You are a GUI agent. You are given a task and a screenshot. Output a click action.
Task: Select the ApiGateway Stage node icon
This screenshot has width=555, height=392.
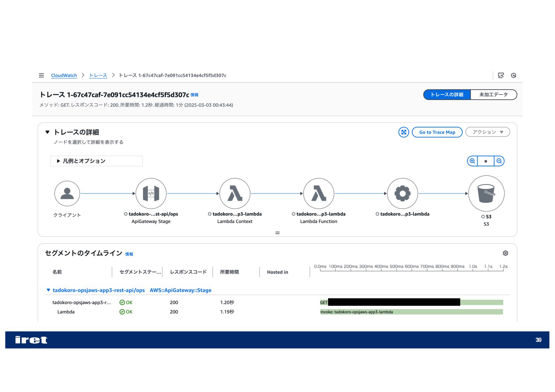tap(151, 193)
